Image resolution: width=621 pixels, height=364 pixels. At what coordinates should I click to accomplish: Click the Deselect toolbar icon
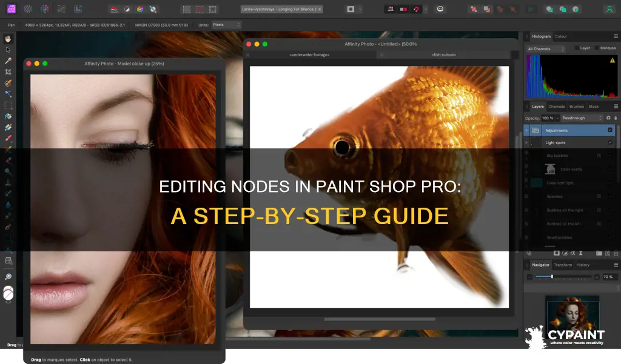click(x=200, y=9)
